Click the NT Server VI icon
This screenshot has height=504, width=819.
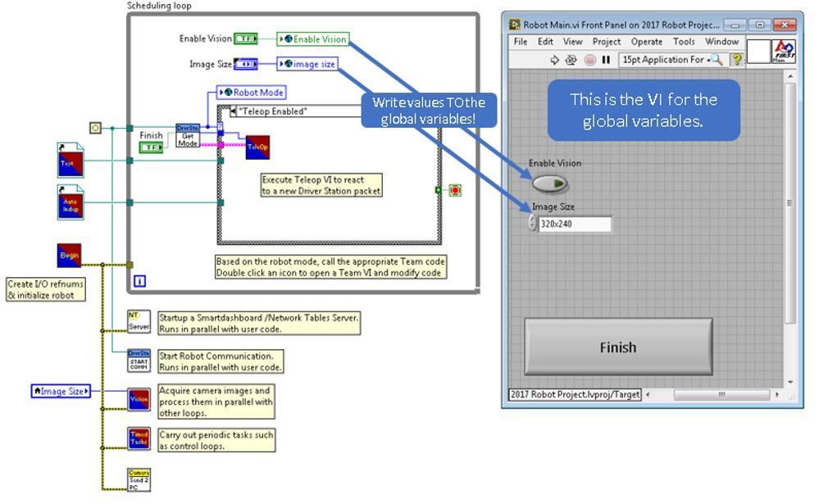click(139, 322)
